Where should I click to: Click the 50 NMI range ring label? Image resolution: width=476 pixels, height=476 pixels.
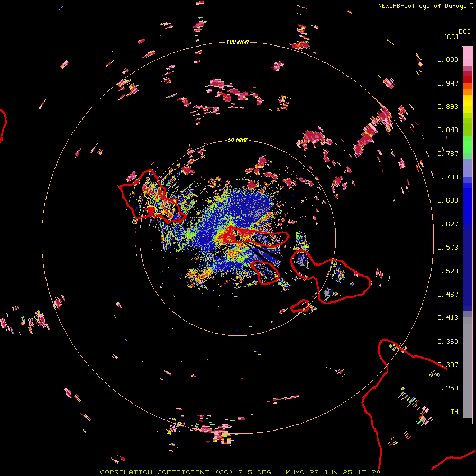coord(237,140)
